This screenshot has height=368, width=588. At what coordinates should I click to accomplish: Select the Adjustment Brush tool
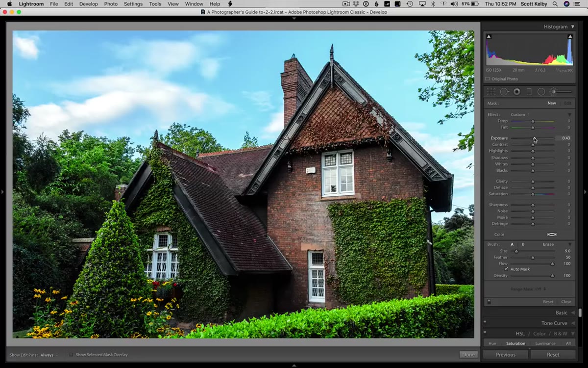click(x=561, y=92)
